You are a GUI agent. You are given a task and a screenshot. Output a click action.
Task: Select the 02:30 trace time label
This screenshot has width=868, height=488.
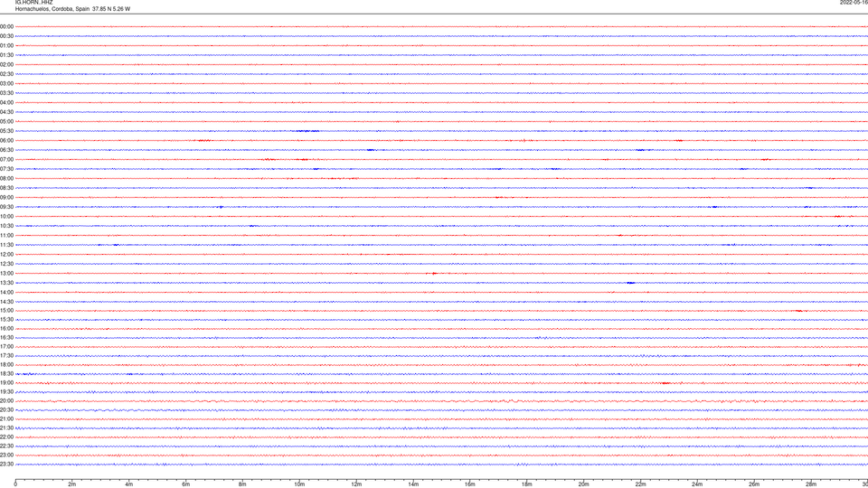click(x=6, y=73)
